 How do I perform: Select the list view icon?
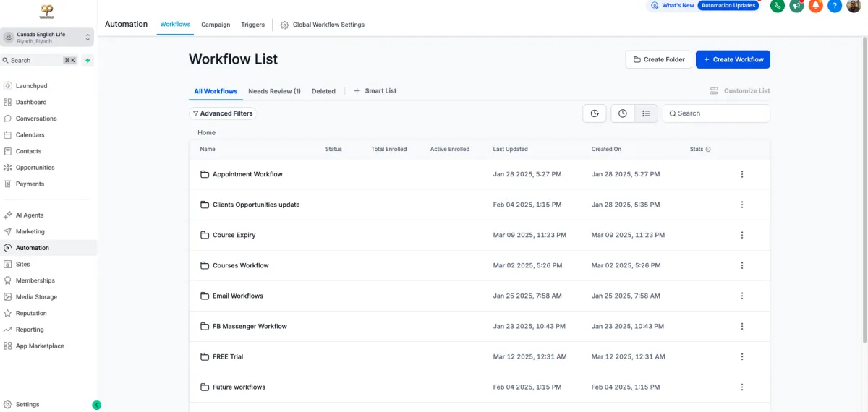coord(647,113)
